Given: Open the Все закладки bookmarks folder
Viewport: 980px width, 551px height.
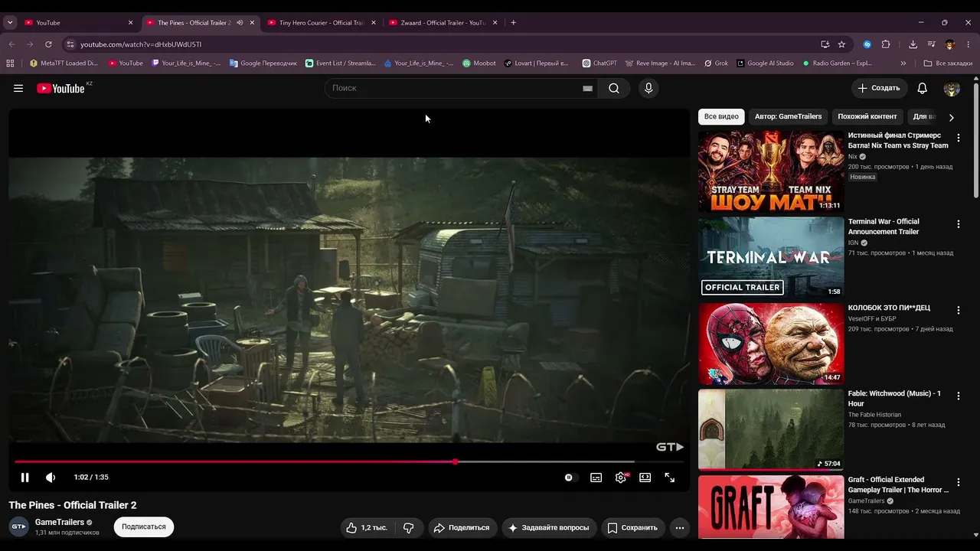Looking at the screenshot, I should pos(949,64).
